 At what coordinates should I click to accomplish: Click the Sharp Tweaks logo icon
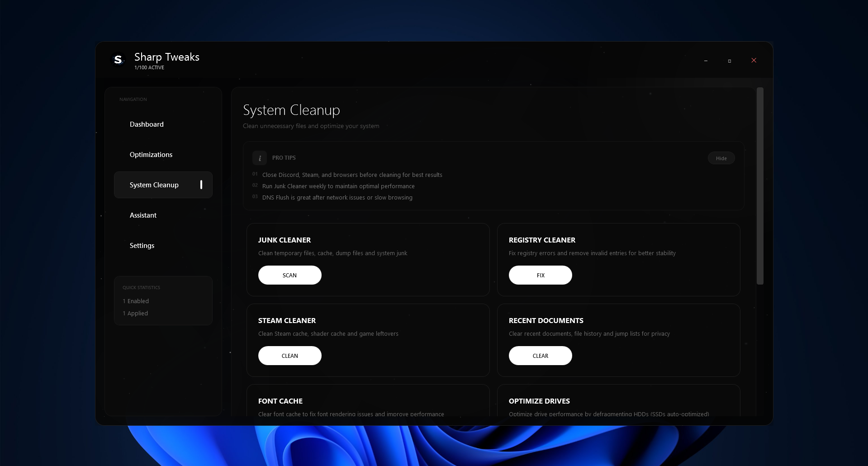click(118, 60)
